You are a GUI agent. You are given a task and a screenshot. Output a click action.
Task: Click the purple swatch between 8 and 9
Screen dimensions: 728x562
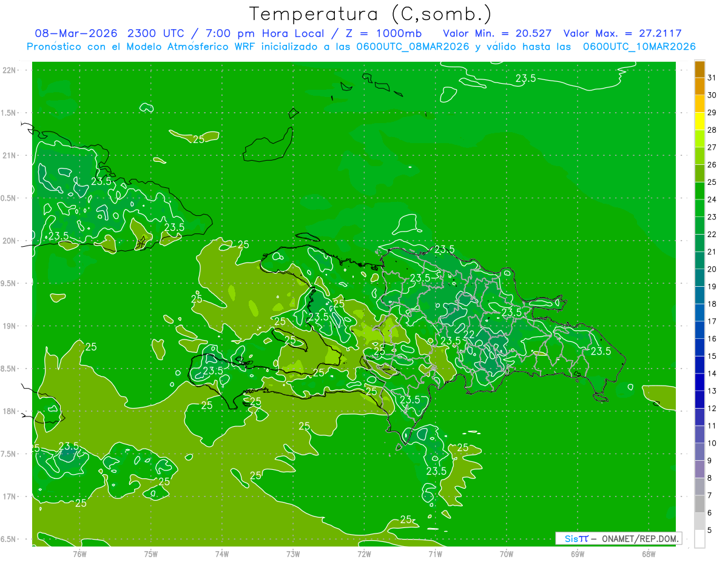[699, 469]
